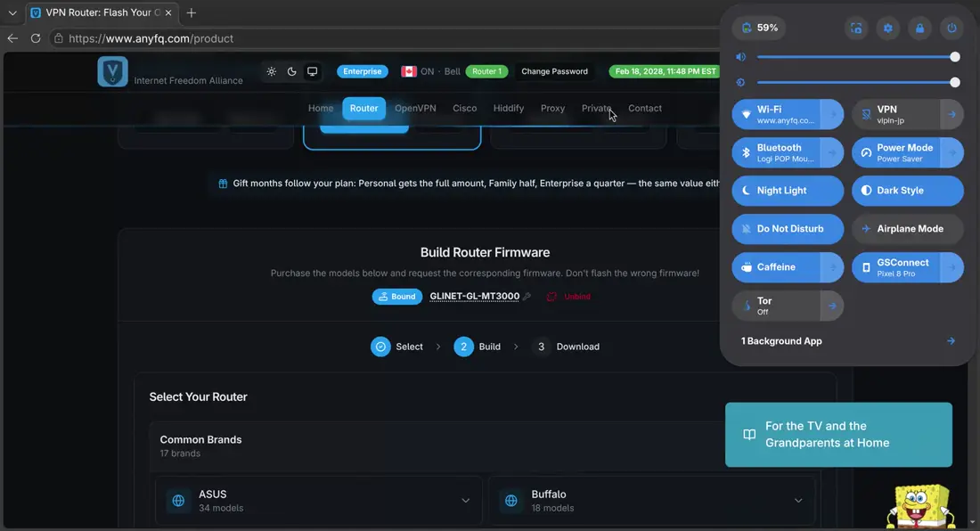The height and width of the screenshot is (531, 980).
Task: Open the browser tab list dropdown
Action: [12, 12]
